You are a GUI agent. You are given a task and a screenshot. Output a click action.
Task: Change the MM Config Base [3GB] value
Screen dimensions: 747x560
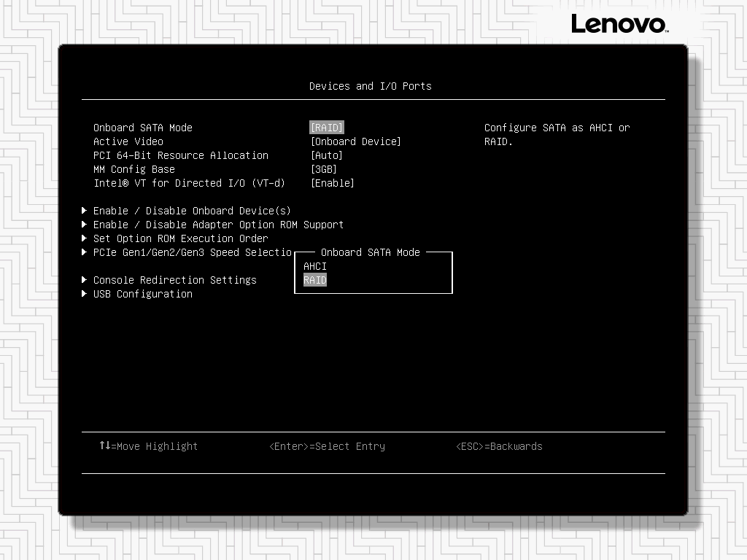click(323, 169)
